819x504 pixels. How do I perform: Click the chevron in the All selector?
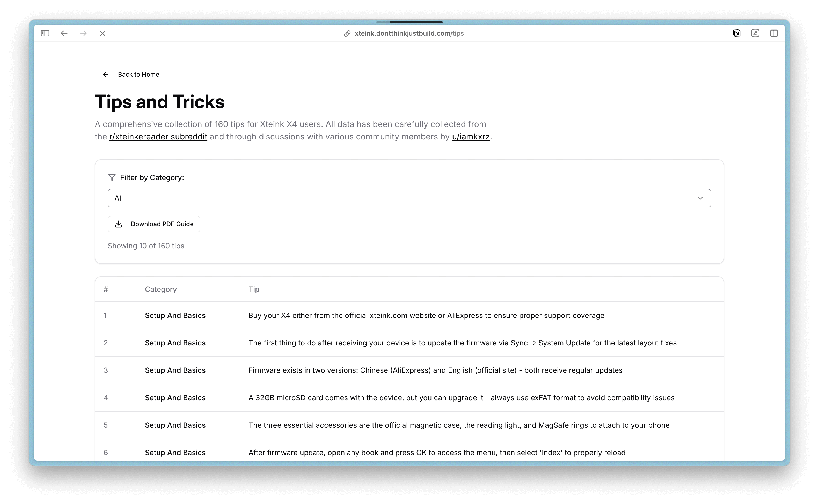[x=700, y=198]
